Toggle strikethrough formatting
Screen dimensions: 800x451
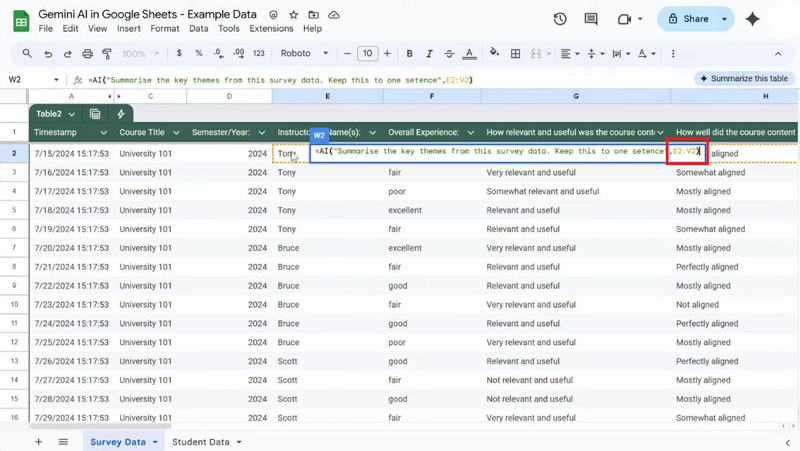point(451,54)
